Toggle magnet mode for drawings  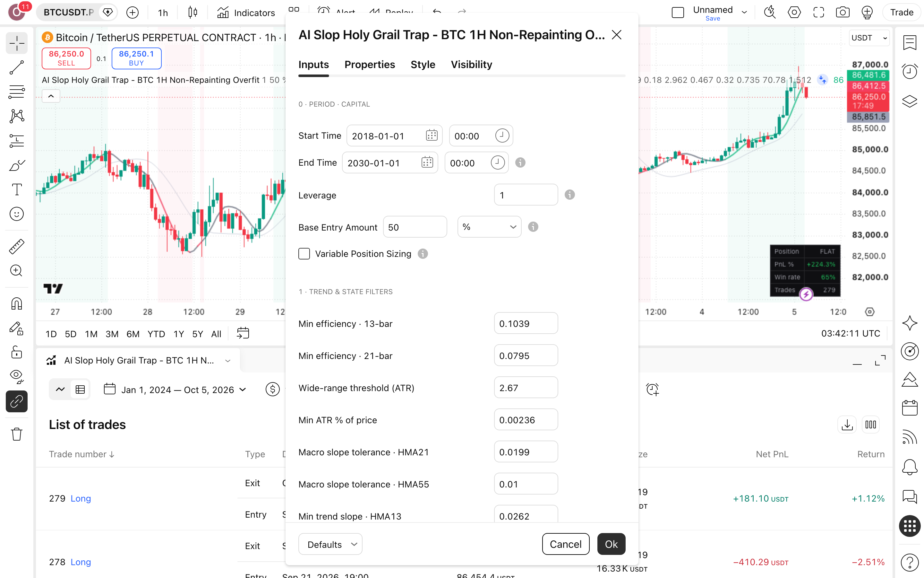16,304
